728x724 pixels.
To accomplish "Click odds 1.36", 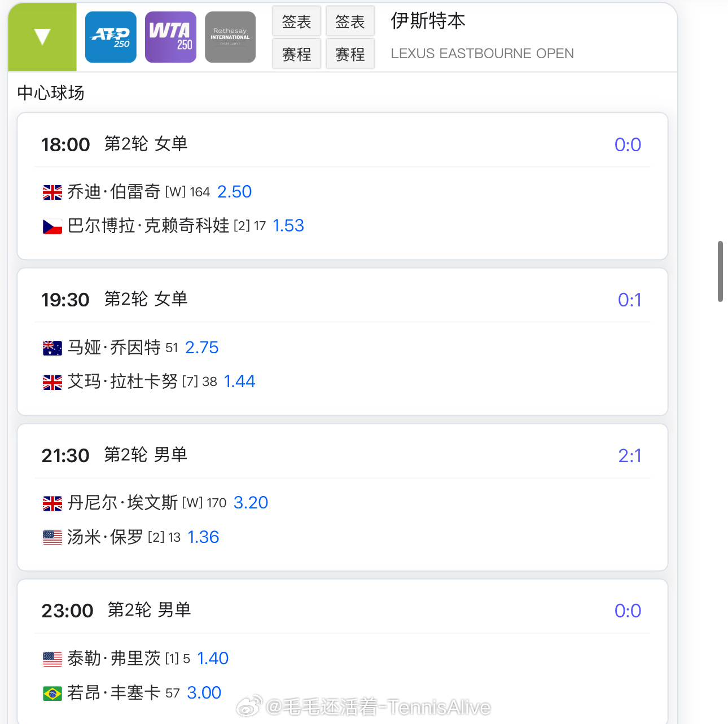I will (x=203, y=537).
